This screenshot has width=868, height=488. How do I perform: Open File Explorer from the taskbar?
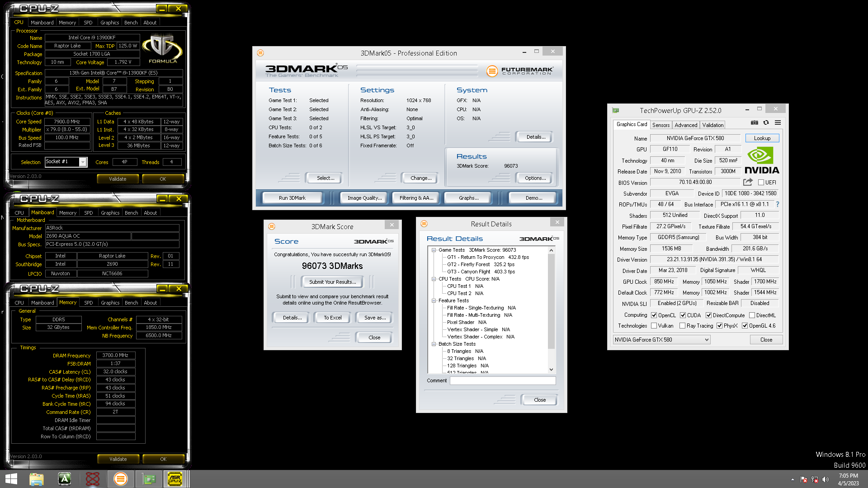(x=37, y=479)
